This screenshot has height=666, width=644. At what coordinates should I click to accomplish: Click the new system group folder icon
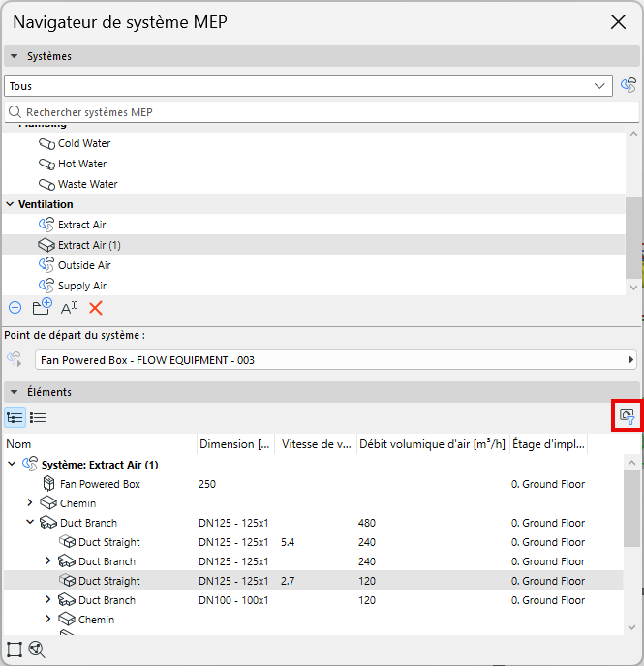coord(42,306)
